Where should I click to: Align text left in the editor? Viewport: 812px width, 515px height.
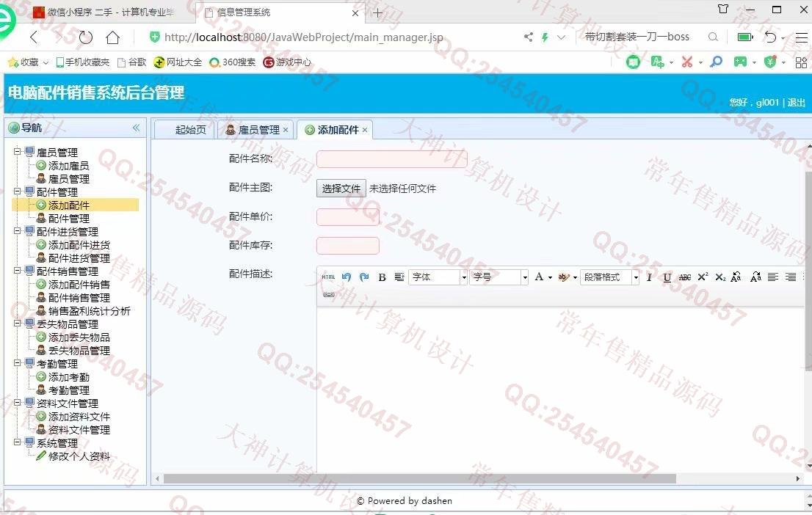[772, 277]
